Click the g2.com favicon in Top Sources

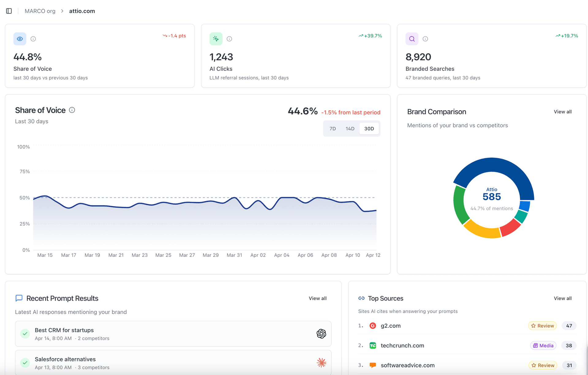tap(373, 326)
